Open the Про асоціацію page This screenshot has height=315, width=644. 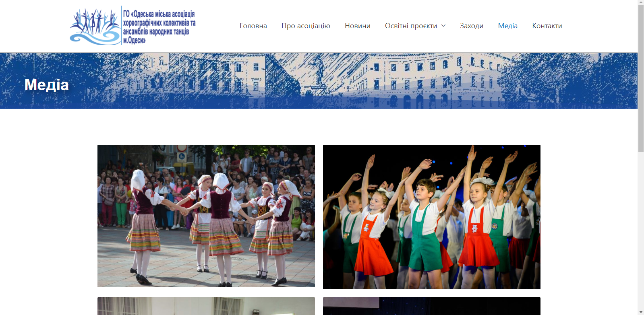tap(306, 26)
